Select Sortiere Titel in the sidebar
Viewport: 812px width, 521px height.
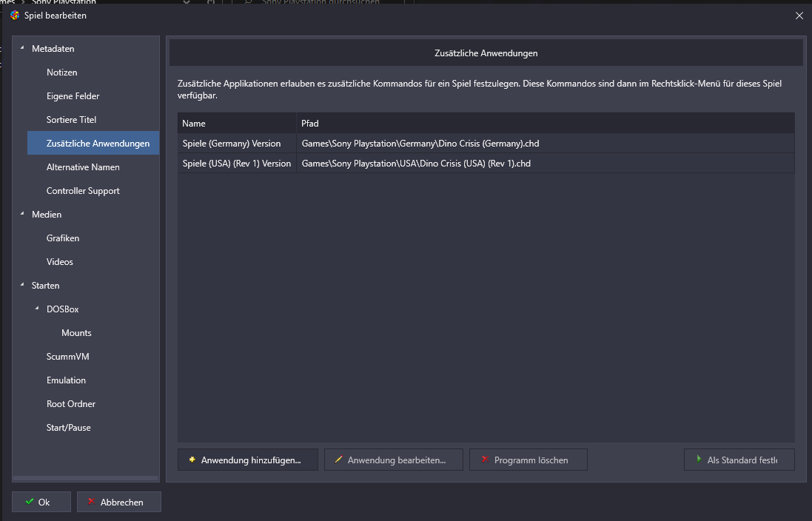(x=71, y=120)
